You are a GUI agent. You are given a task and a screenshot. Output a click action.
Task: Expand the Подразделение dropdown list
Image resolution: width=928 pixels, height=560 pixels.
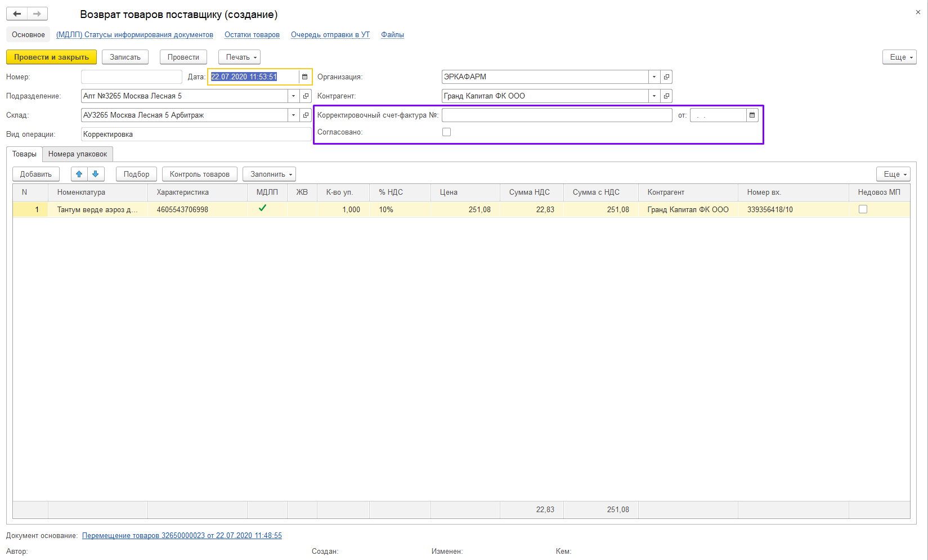tap(293, 96)
